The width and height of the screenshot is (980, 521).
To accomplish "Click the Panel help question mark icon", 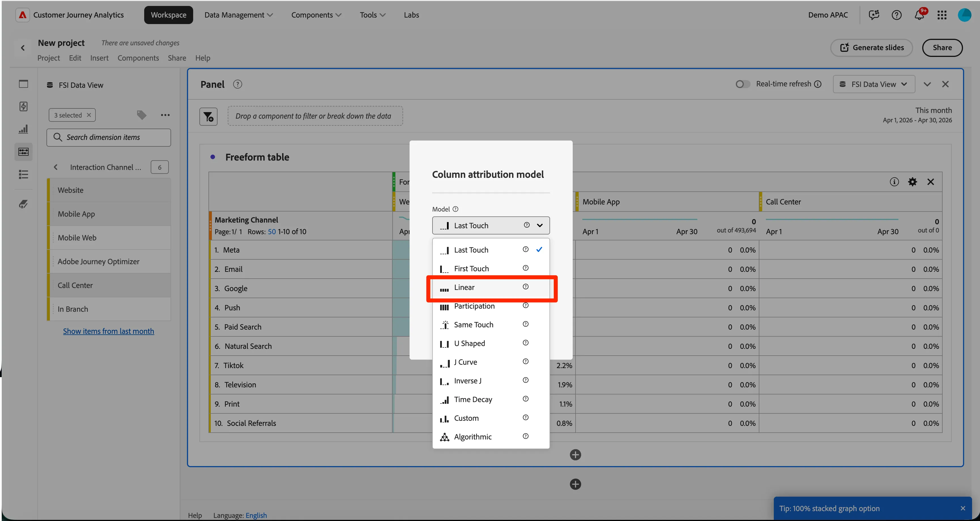I will pos(237,84).
